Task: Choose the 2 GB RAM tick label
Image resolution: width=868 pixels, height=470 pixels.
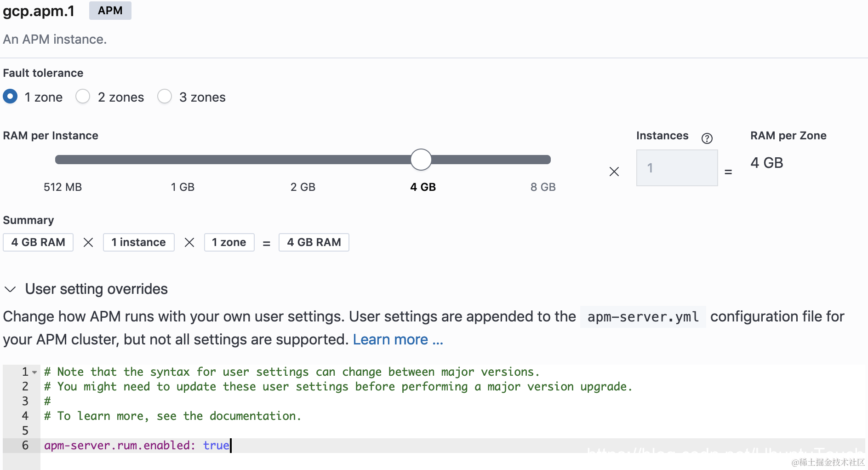Action: [x=303, y=187]
